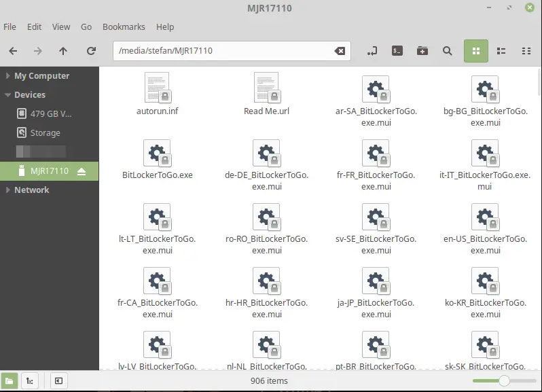Select ko-KR_BitLockerToGo.exe.mui file
Viewport: 542px width, 392px height.
486,293
